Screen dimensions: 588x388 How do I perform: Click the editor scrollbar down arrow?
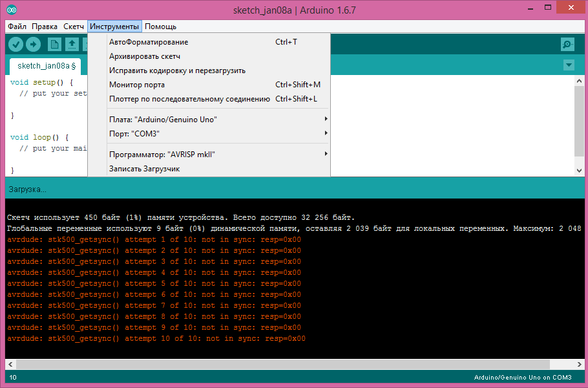tap(578, 169)
